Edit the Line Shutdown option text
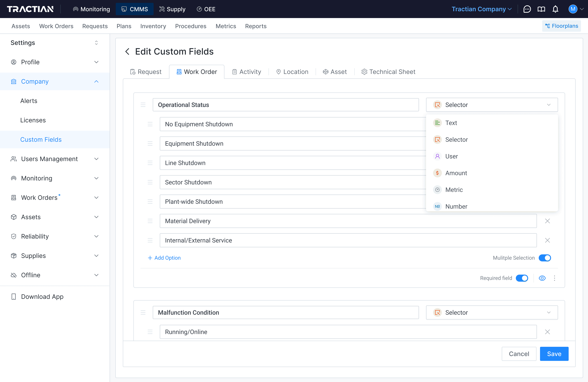Viewport: 588px width, 382px height. click(293, 163)
